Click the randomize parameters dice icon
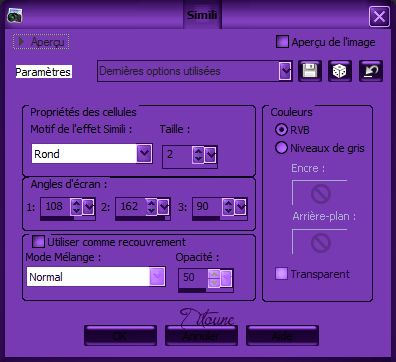Viewport: 396px width, 362px height. 340,71
